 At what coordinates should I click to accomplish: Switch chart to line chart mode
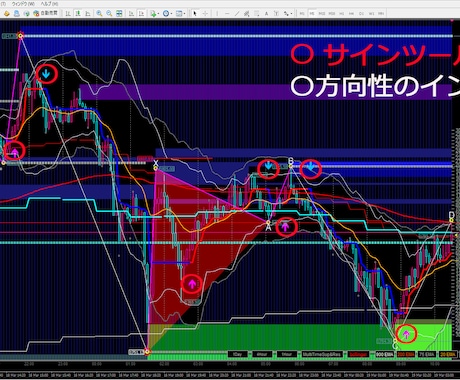click(x=87, y=14)
